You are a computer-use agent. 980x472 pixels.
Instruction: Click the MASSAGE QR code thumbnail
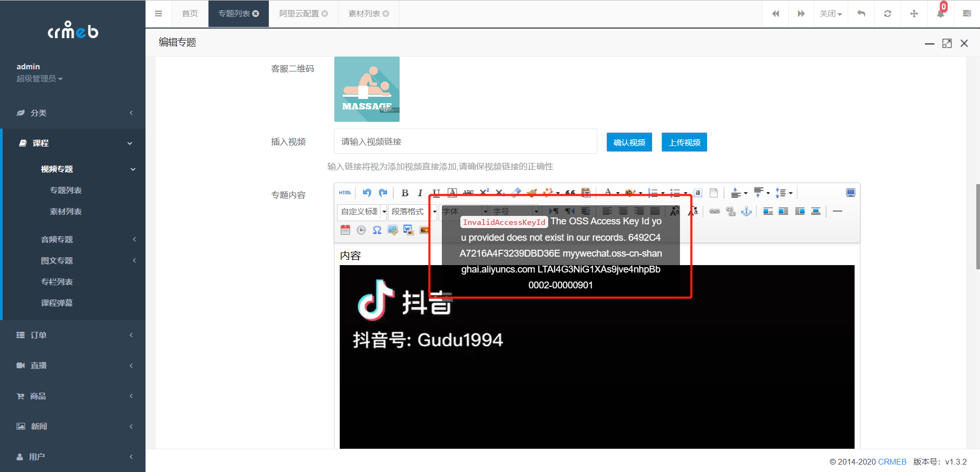pos(367,89)
